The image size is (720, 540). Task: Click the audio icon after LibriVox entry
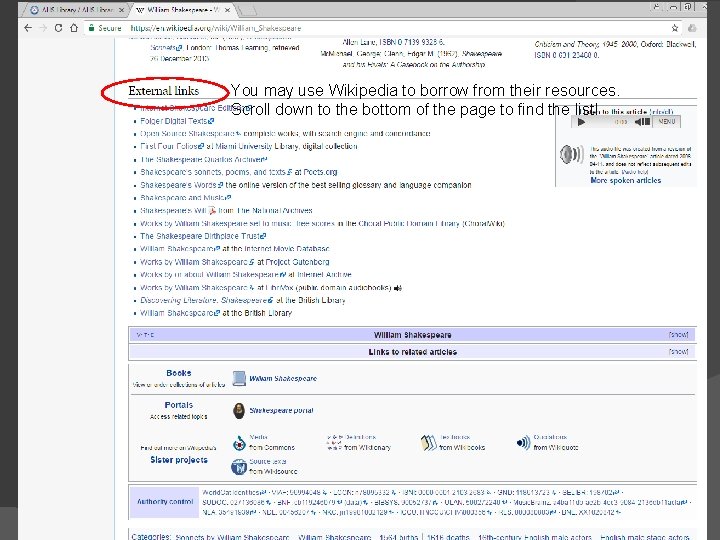point(398,288)
